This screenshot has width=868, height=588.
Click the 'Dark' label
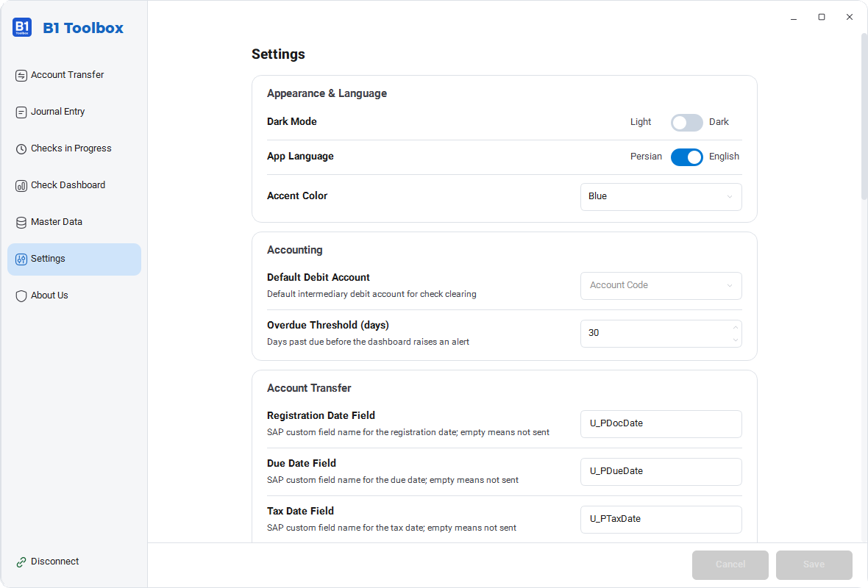[x=719, y=122]
